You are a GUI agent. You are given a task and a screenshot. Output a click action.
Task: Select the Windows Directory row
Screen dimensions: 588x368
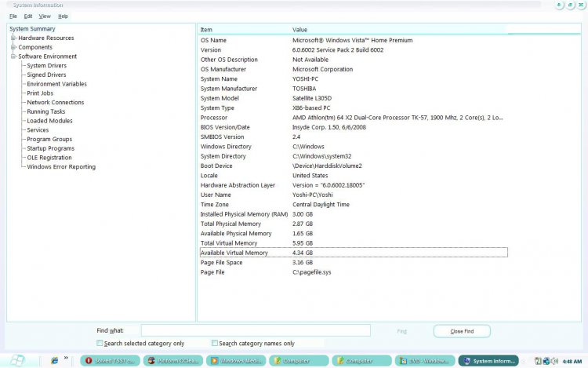[354, 147]
